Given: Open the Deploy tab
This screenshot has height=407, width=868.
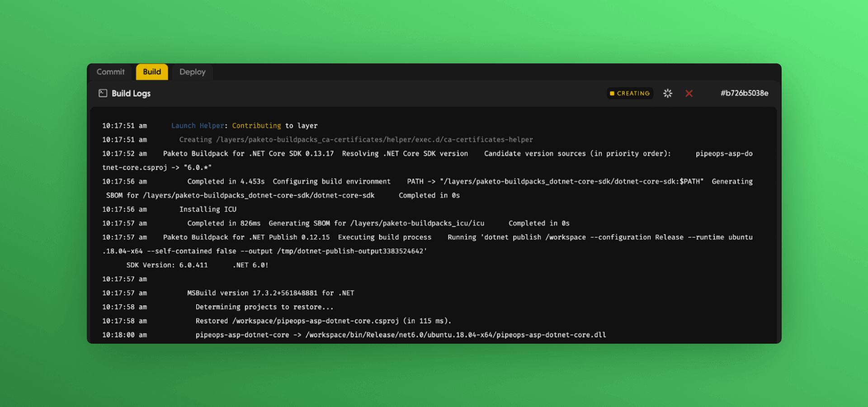Looking at the screenshot, I should pos(192,72).
